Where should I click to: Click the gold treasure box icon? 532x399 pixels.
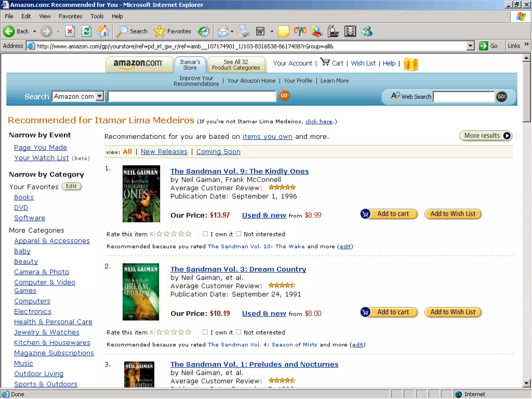coord(411,64)
